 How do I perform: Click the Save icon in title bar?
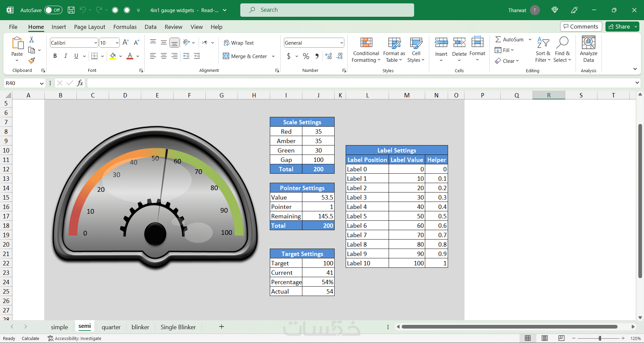71,10
